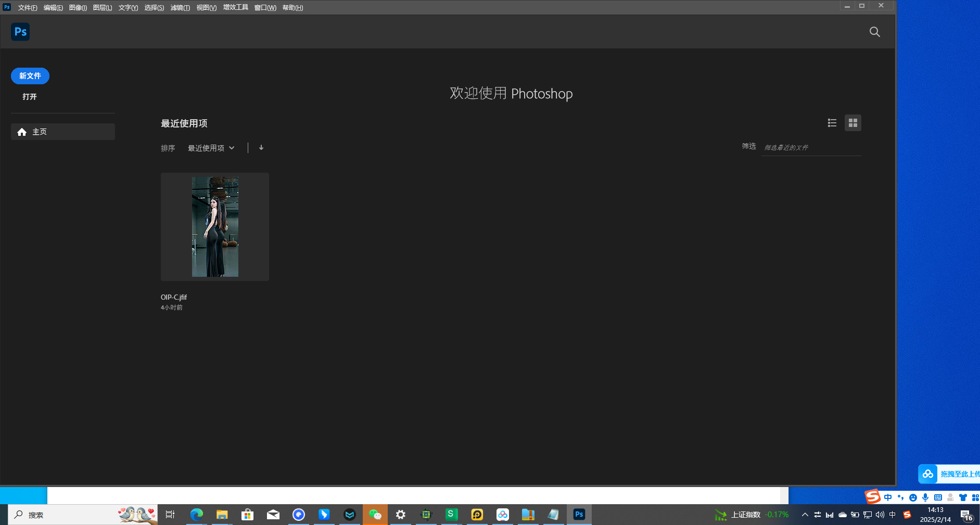980x525 pixels.
Task: Click the Sogou microphone voice icon
Action: click(x=925, y=497)
